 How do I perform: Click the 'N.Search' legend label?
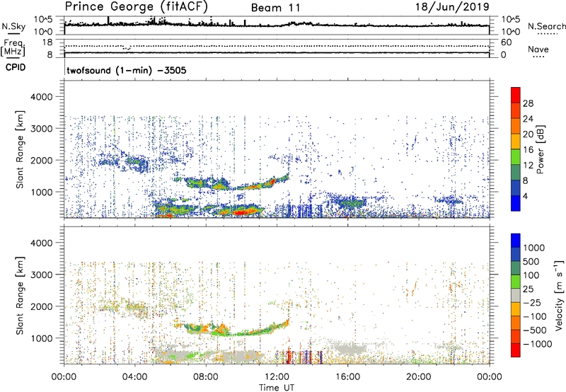click(x=546, y=26)
